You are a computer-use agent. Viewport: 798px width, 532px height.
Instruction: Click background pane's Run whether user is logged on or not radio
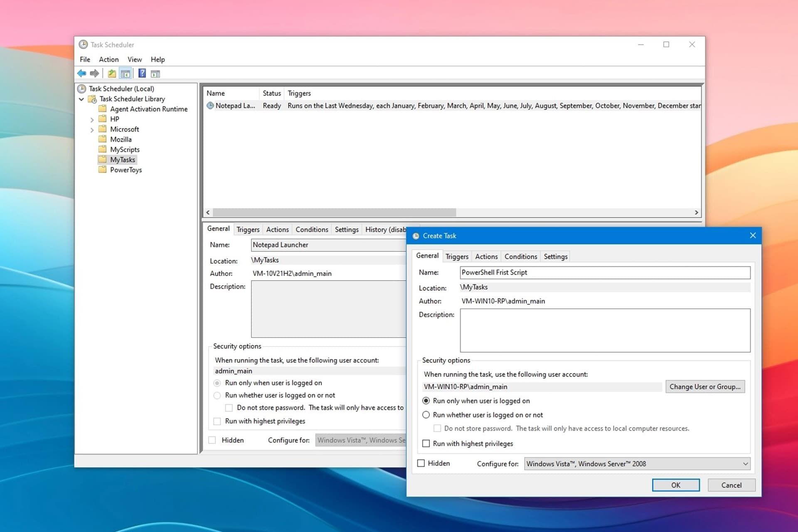tap(217, 395)
